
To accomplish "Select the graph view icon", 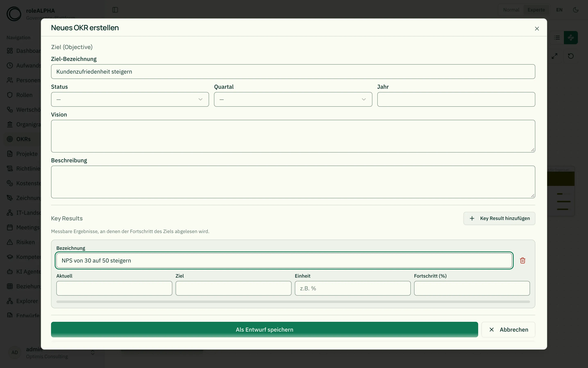I will [571, 38].
